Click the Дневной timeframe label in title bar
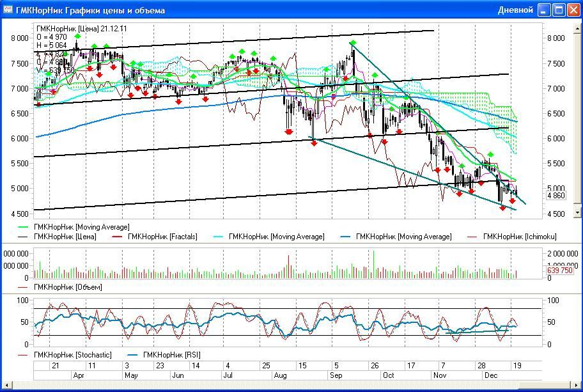 point(515,10)
